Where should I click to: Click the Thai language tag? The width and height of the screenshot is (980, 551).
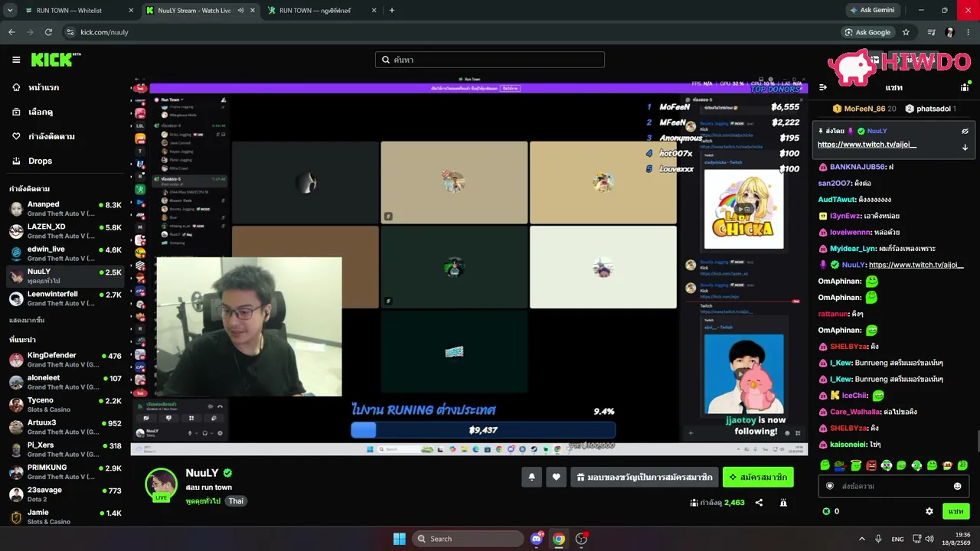point(236,501)
